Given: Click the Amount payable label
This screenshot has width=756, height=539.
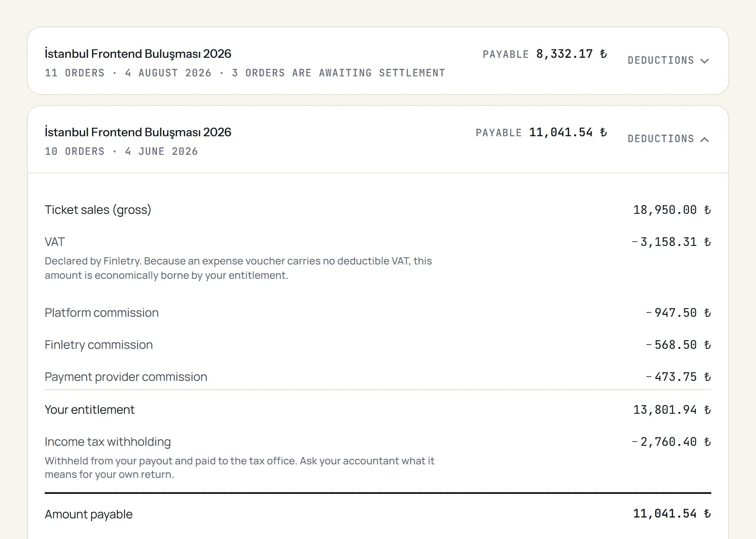Looking at the screenshot, I should [89, 514].
